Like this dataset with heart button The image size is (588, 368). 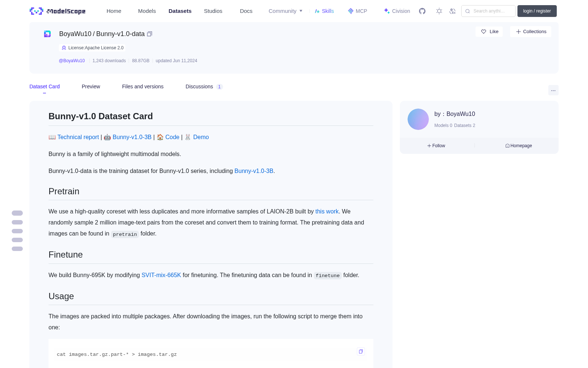pos(490,32)
